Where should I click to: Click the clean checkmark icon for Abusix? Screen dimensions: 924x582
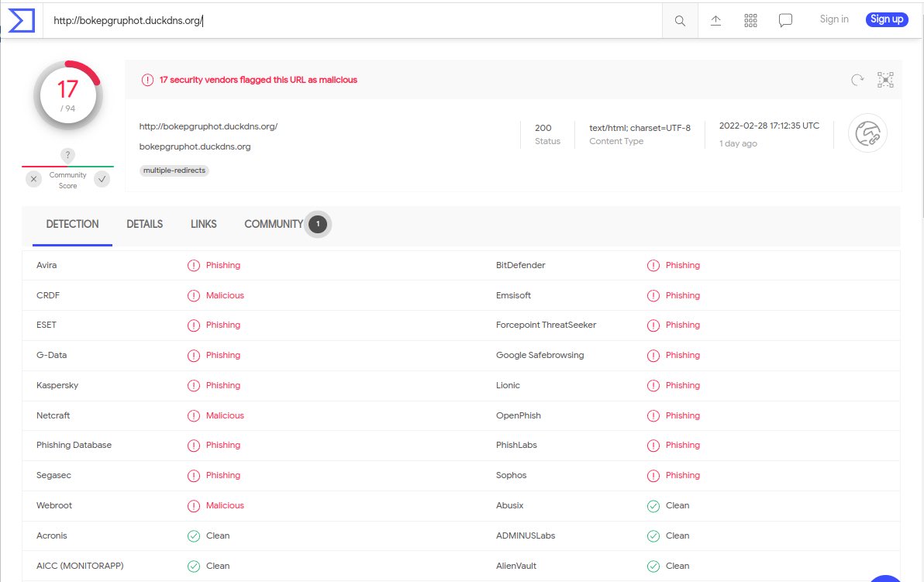point(653,506)
